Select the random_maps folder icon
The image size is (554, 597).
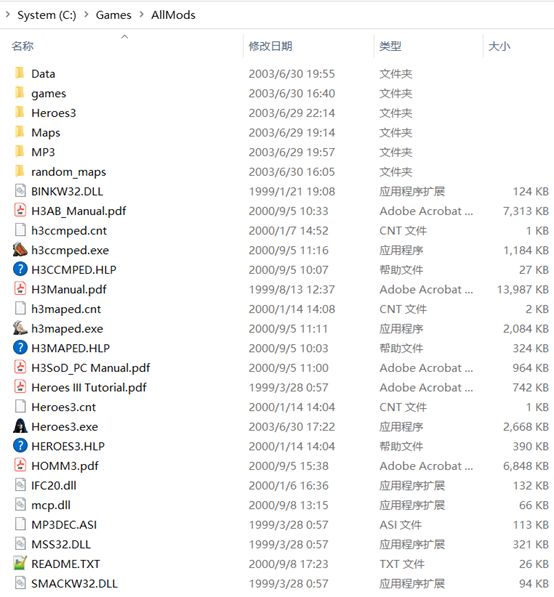point(20,171)
